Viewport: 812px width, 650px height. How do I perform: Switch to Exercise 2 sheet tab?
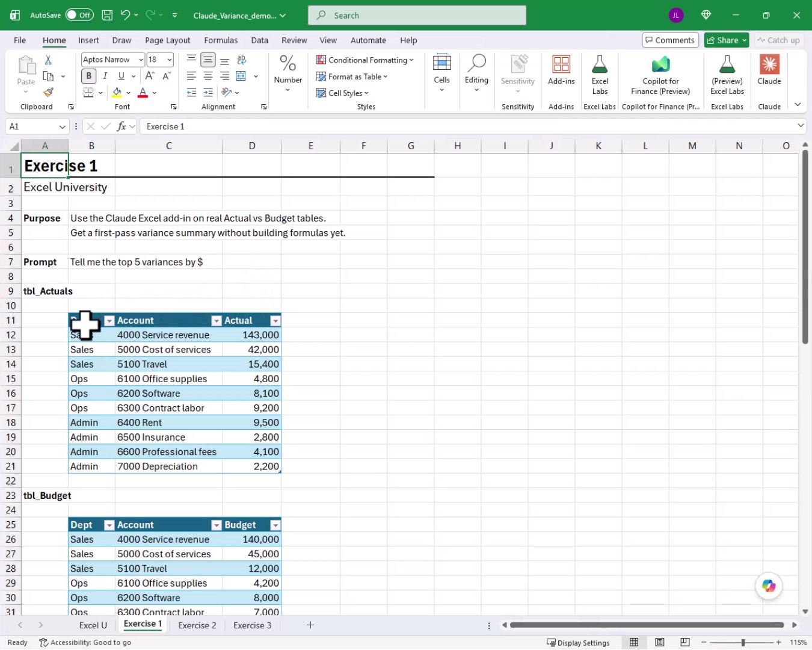(197, 625)
